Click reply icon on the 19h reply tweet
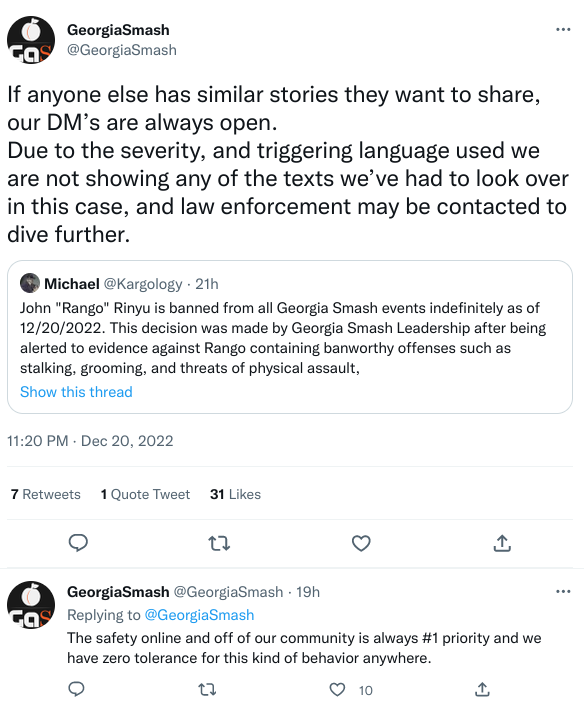 pos(76,690)
